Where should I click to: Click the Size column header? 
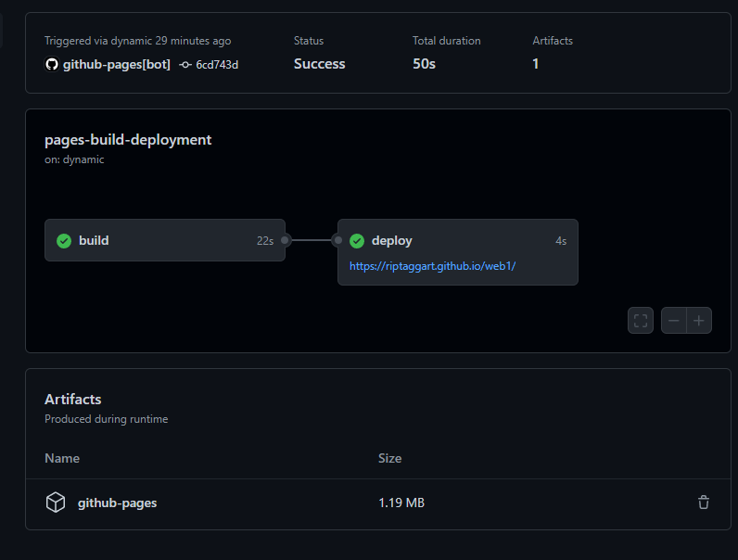(x=389, y=458)
